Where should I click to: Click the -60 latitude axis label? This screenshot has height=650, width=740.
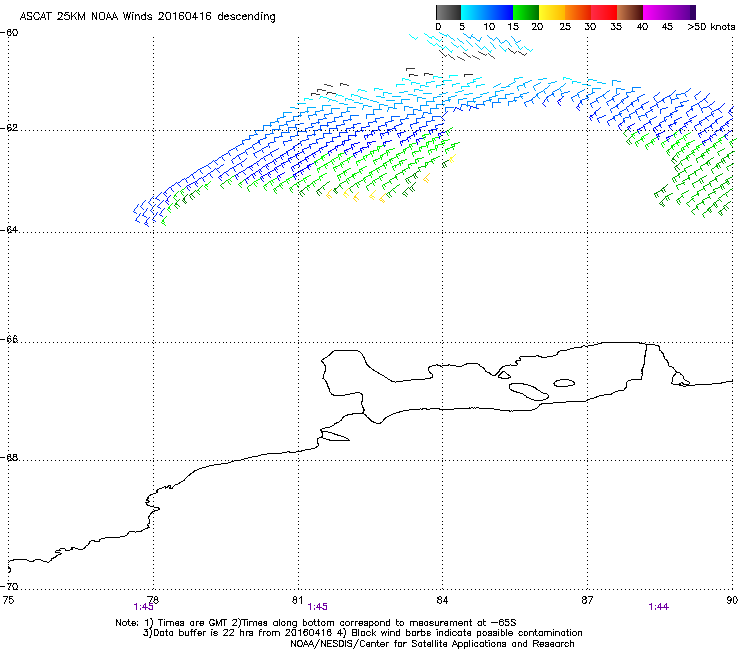9,33
